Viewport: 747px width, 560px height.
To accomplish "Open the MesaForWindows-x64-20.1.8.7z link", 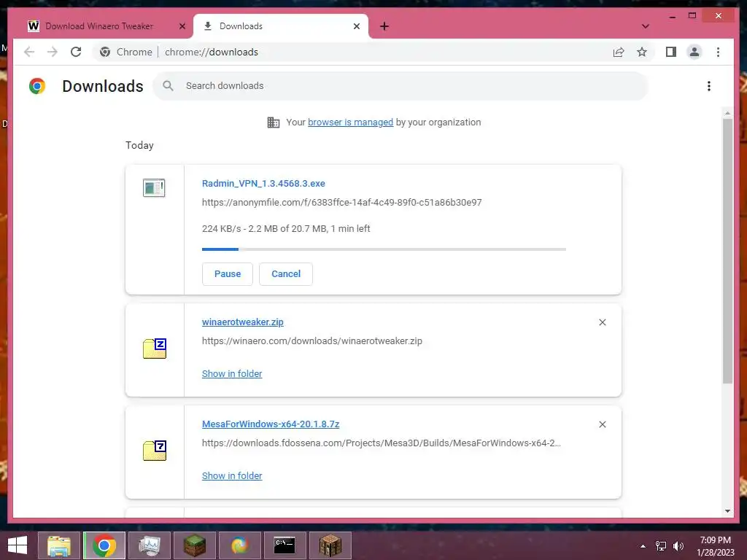I will (x=271, y=424).
